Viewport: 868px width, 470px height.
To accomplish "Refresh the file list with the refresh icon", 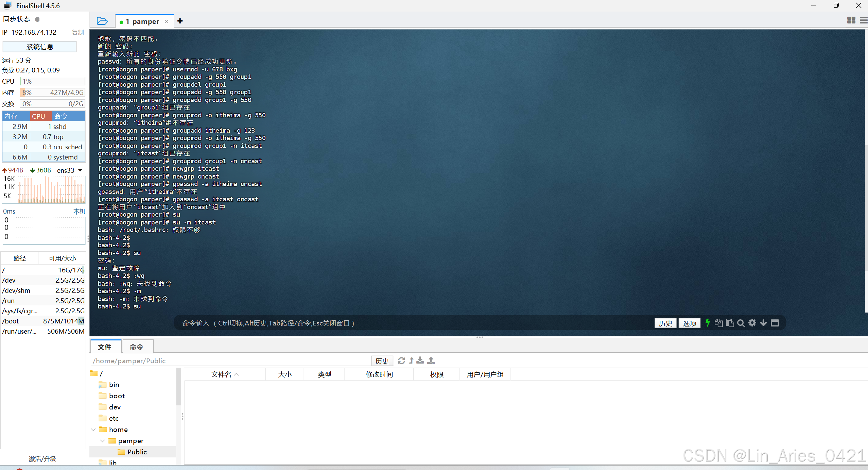I will click(401, 360).
